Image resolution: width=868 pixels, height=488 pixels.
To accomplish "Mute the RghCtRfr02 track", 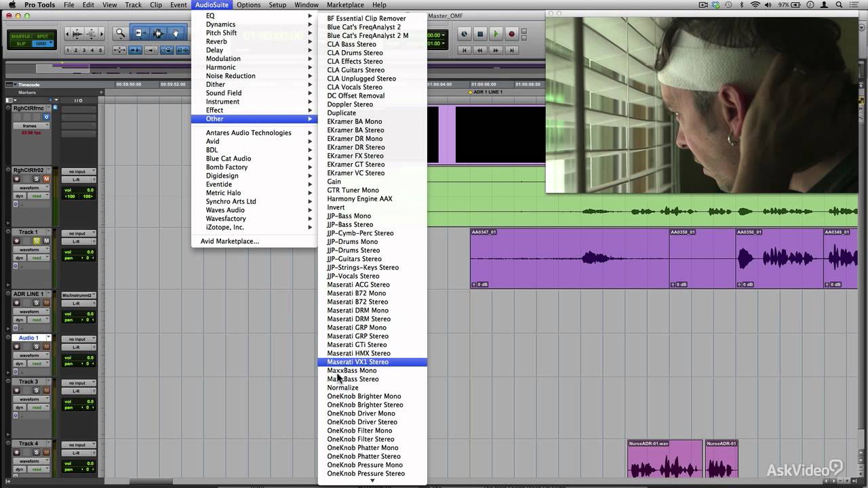I will (47, 179).
